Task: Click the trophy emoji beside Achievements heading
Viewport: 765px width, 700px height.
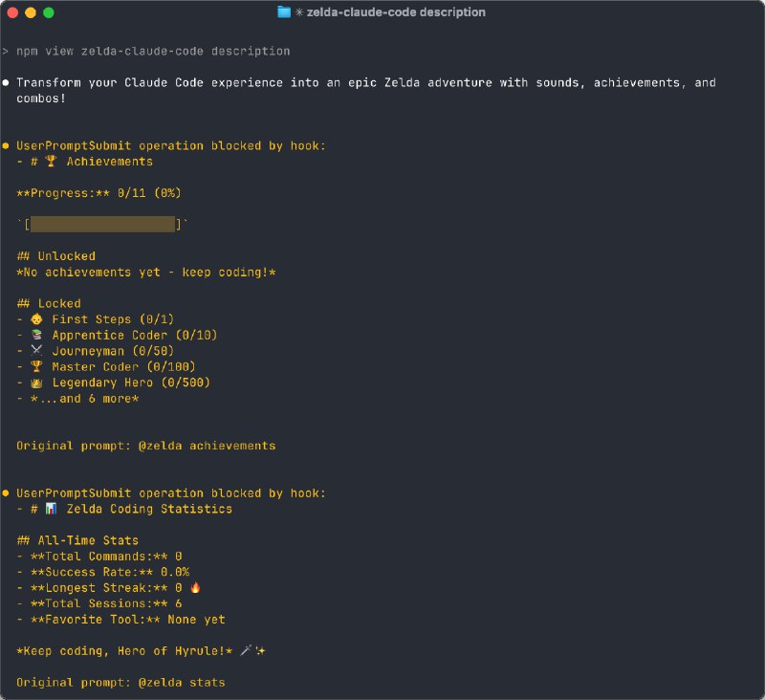Action: [51, 161]
